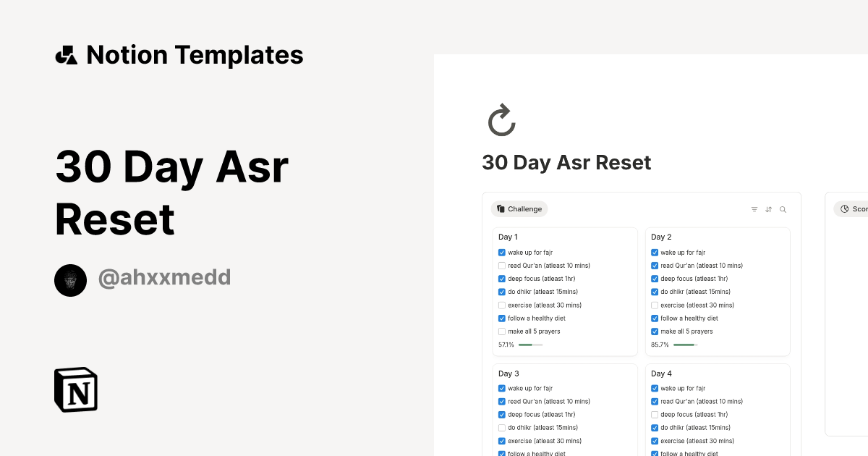Click the 57.1% progress bar on Day 1
This screenshot has height=456, width=868.
(530, 345)
